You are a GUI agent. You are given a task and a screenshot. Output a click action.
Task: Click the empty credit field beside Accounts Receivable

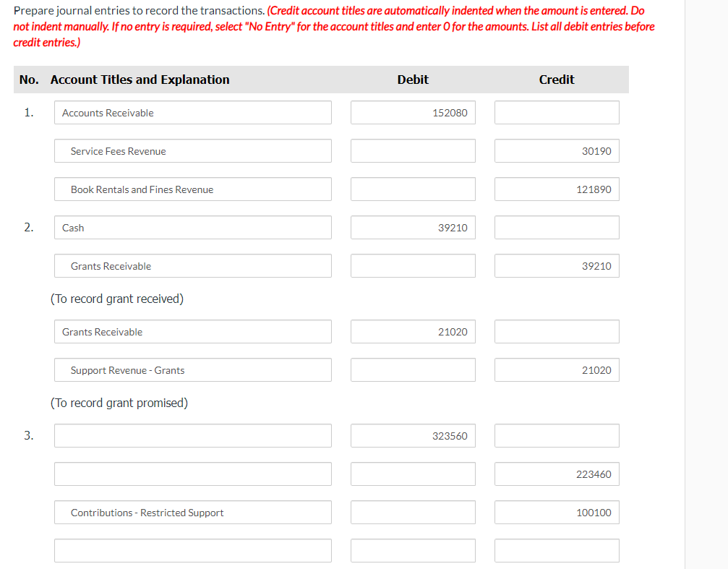point(556,112)
